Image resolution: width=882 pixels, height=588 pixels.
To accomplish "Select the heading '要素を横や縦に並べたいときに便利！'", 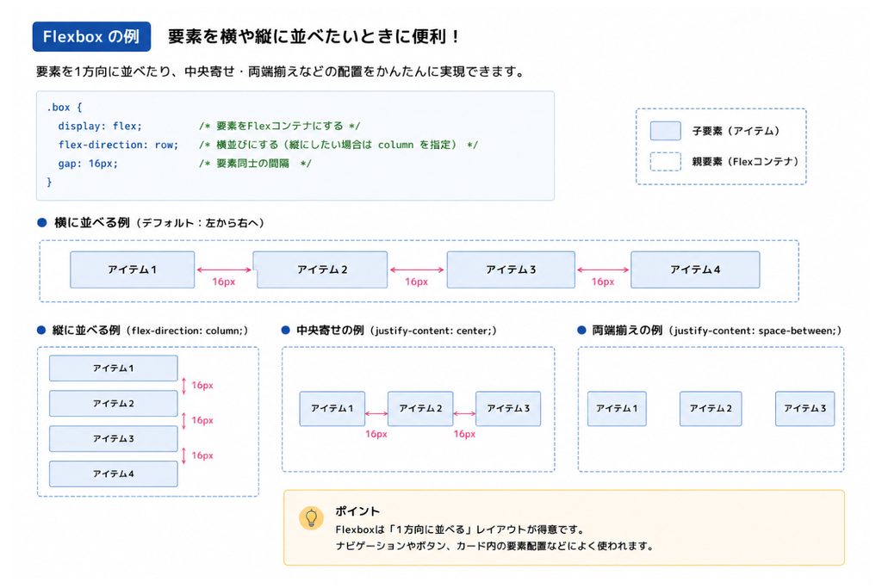I will click(x=314, y=36).
